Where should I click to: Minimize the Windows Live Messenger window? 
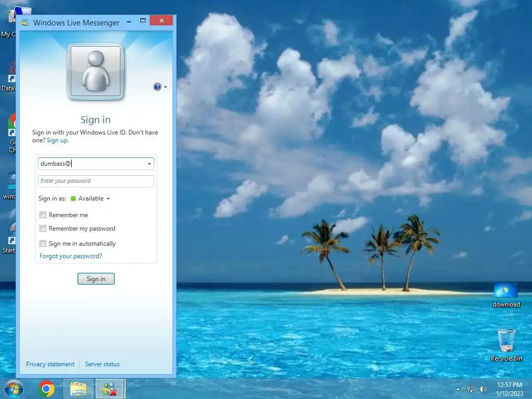[x=129, y=21]
